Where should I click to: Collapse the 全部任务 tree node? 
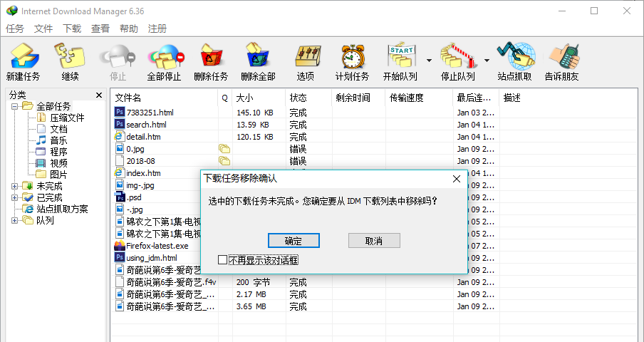14,106
